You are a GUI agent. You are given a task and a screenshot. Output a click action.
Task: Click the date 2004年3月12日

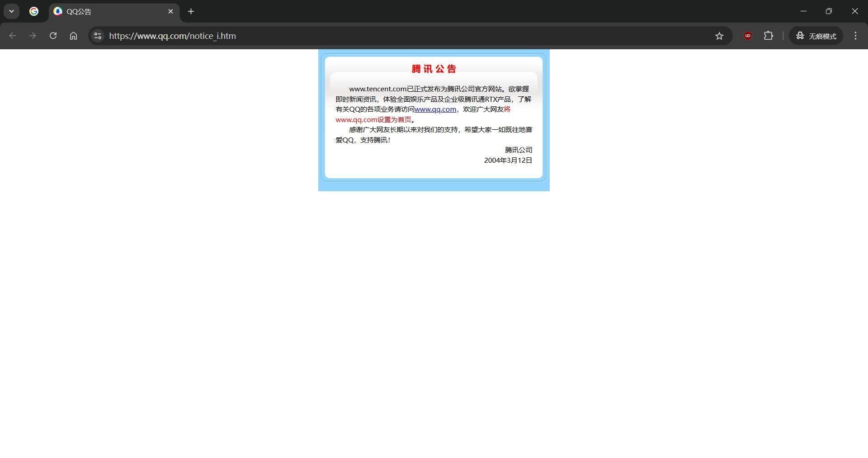tap(508, 161)
